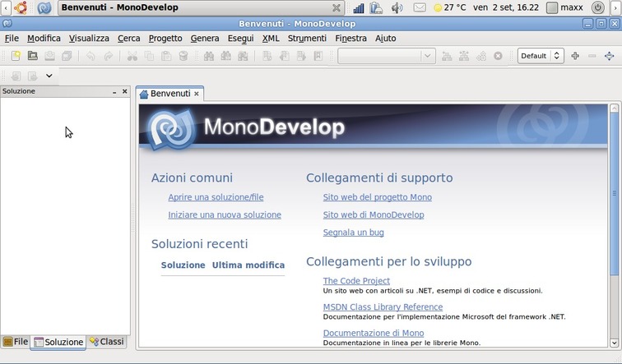Open the Visualizza menu

click(89, 38)
